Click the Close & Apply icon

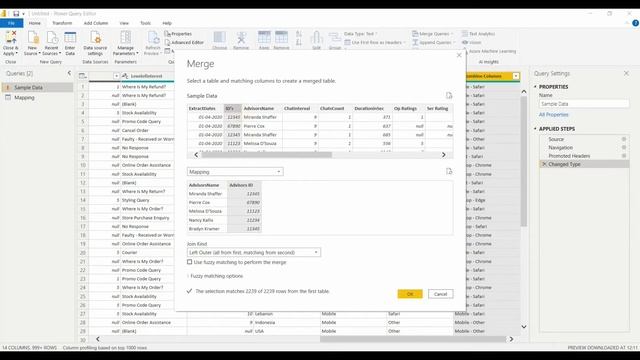(10, 38)
